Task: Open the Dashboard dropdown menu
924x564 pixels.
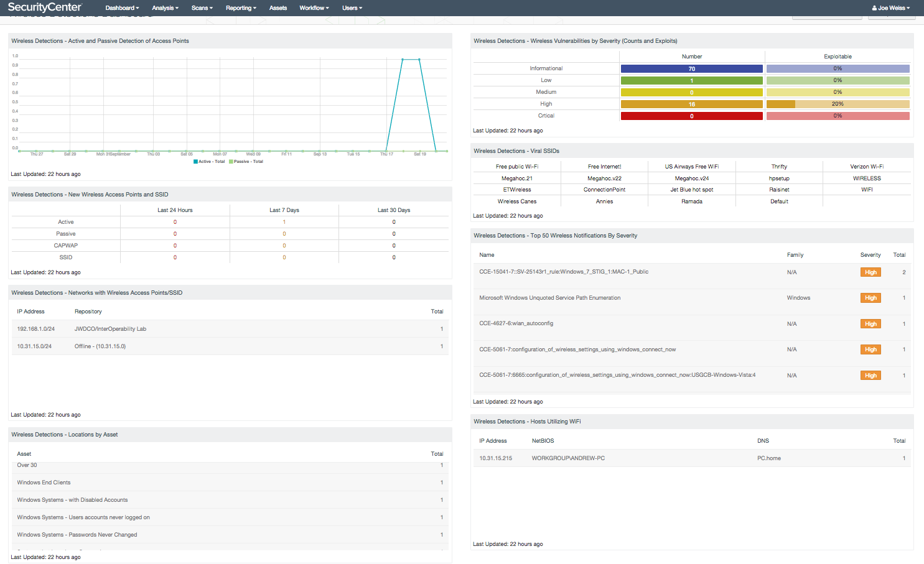Action: [x=122, y=8]
